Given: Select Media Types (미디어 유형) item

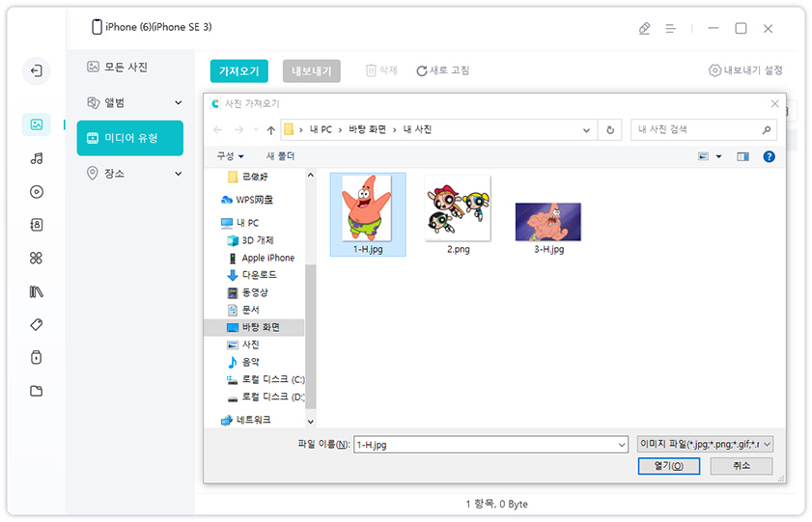Looking at the screenshot, I should tap(130, 138).
